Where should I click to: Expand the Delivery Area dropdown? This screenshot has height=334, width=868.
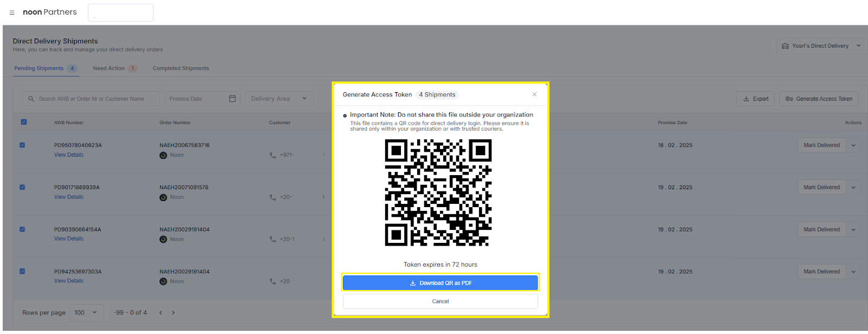point(279,99)
